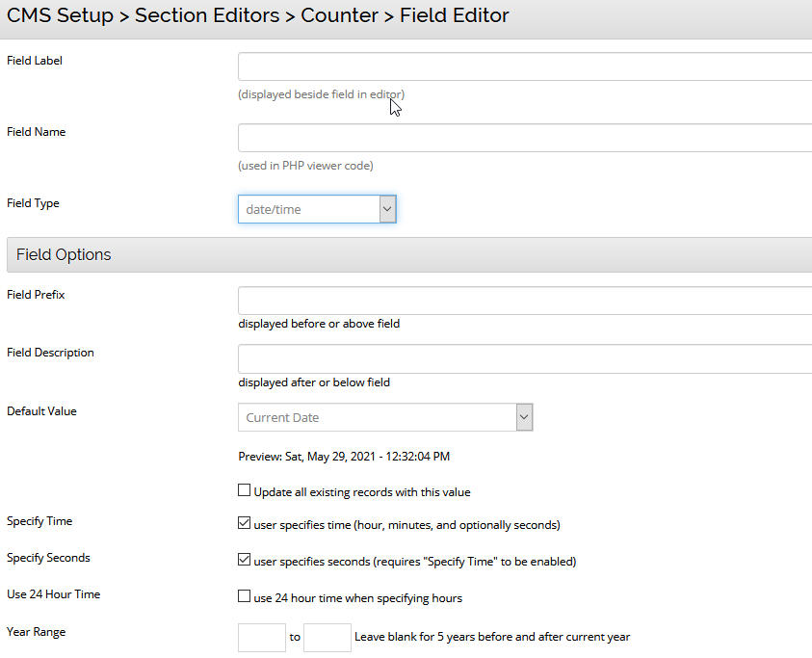
Task: Focus the Field Label text box
Action: (x=525, y=66)
